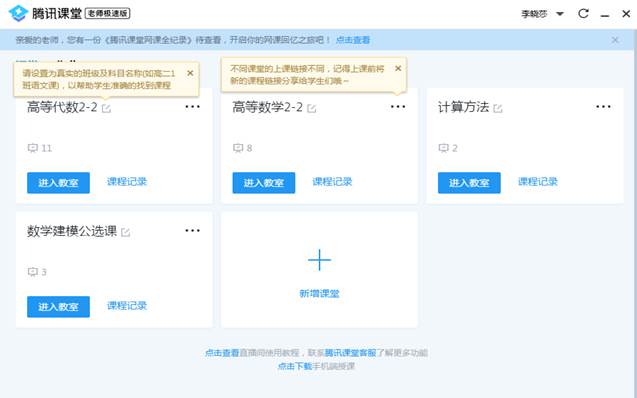Viewport: 637px width, 398px height.
Task: Open 课程记录 for 数学建模公选课
Action: click(x=127, y=305)
